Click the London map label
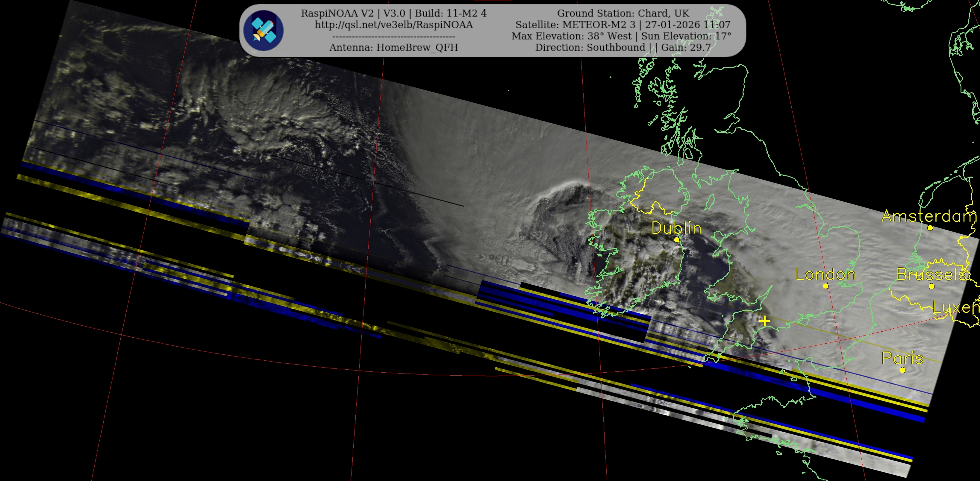980x481 pixels. [x=825, y=274]
